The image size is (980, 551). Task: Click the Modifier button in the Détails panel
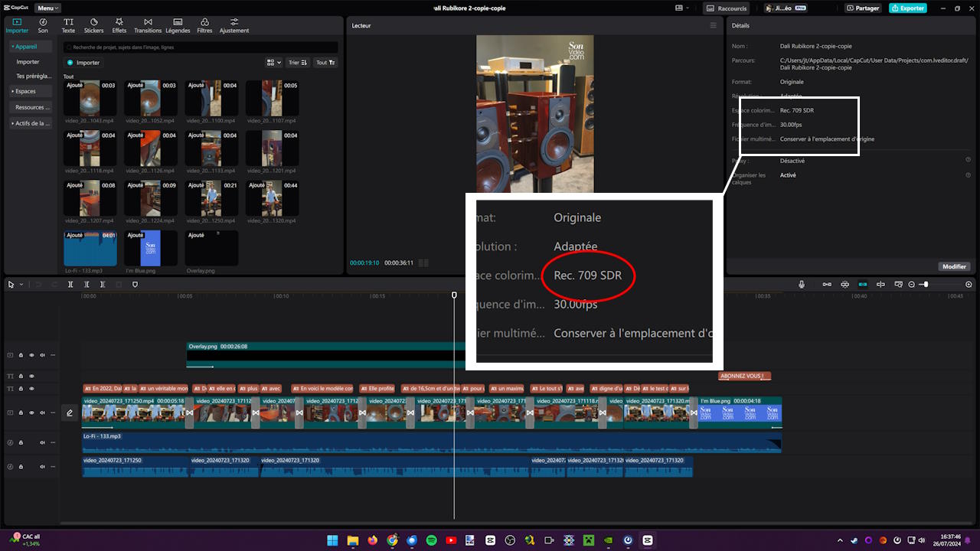click(x=954, y=266)
